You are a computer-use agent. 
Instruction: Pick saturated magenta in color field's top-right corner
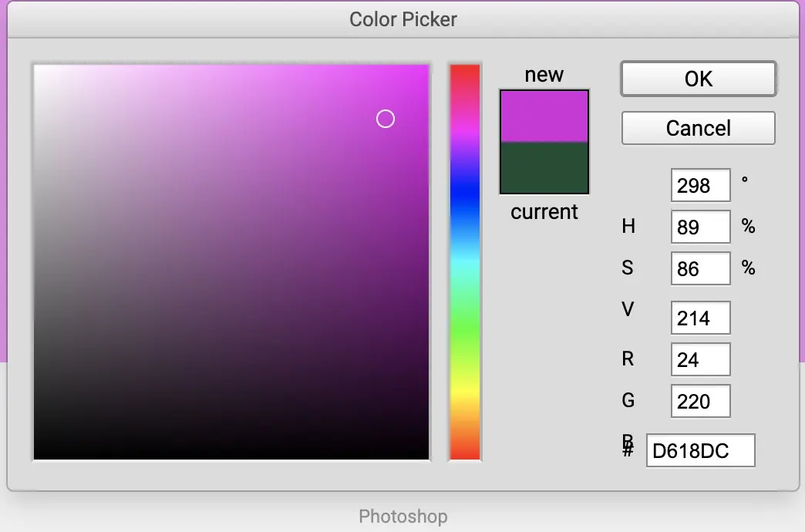coord(425,69)
